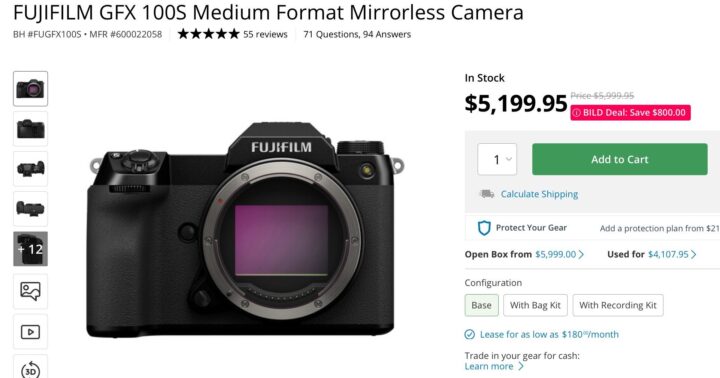
Task: Select the With Bag Kit configuration
Action: tap(535, 305)
